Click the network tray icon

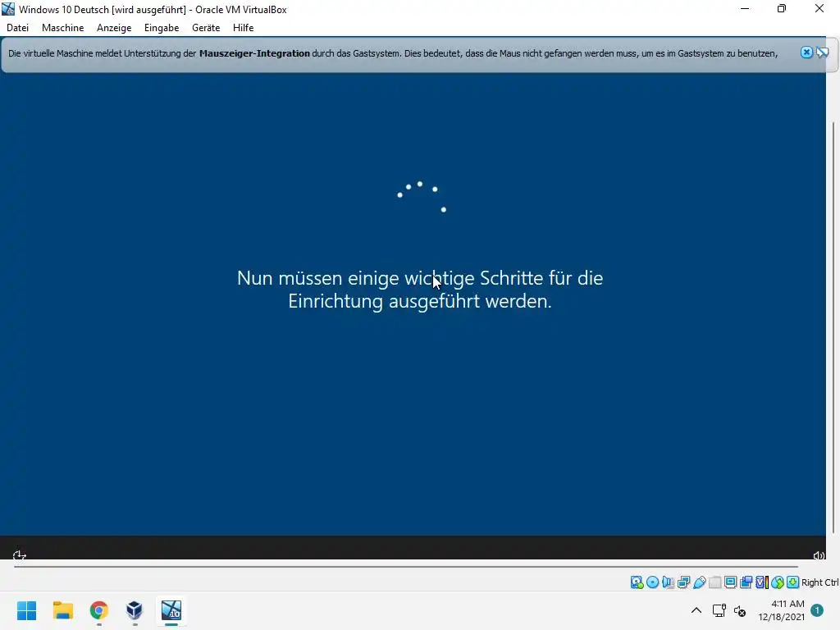coord(719,610)
